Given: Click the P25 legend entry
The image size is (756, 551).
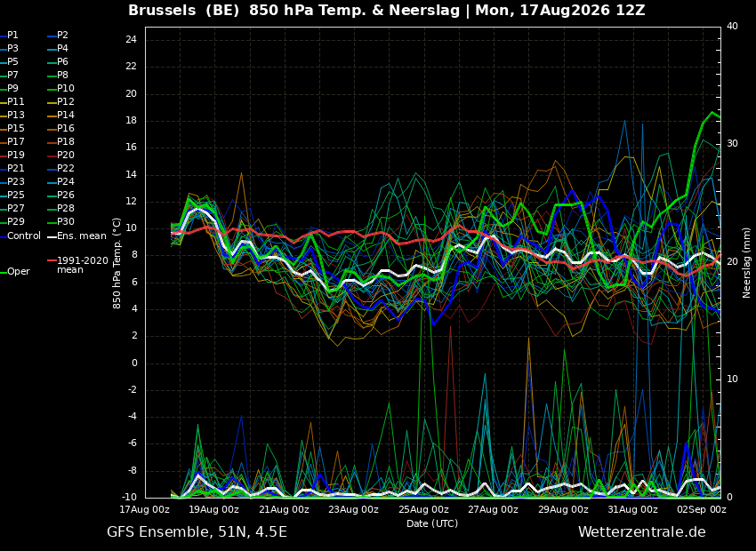Looking at the screenshot, I should tap(12, 195).
